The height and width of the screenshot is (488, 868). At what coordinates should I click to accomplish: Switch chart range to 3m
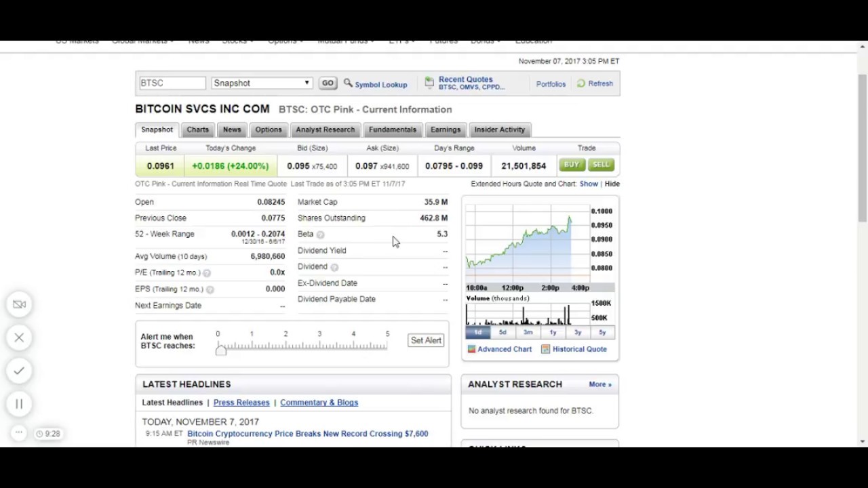tap(528, 332)
